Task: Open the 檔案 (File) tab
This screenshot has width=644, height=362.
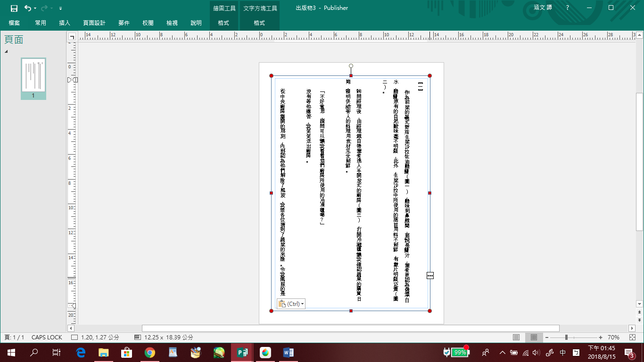Action: pyautogui.click(x=14, y=23)
